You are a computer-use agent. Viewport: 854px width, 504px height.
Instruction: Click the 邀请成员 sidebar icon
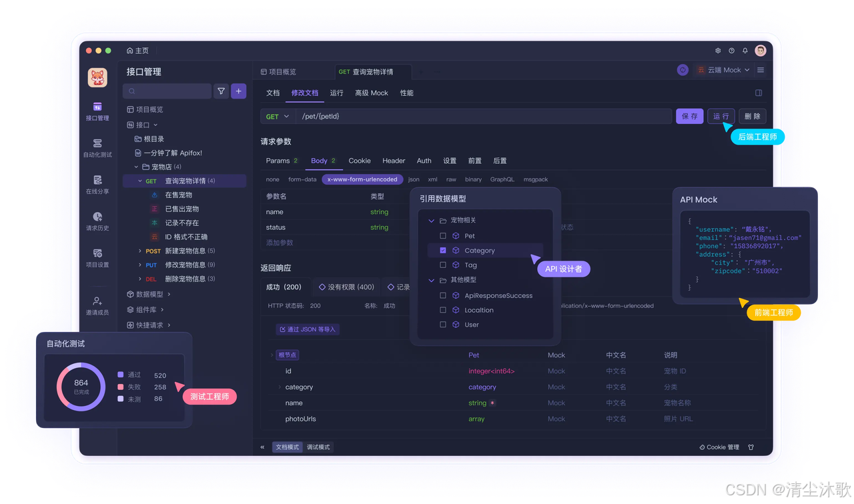pos(97,303)
